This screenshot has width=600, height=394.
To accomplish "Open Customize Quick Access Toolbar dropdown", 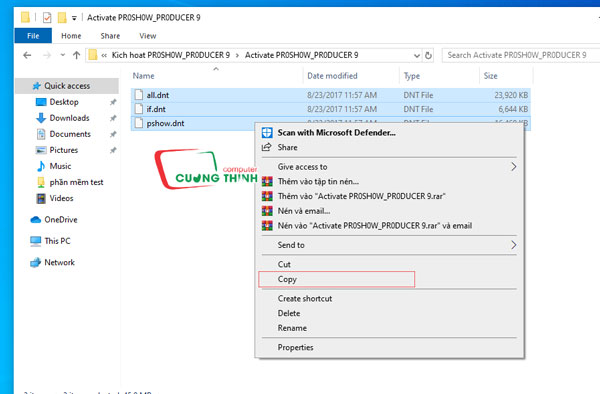I will coord(74,18).
